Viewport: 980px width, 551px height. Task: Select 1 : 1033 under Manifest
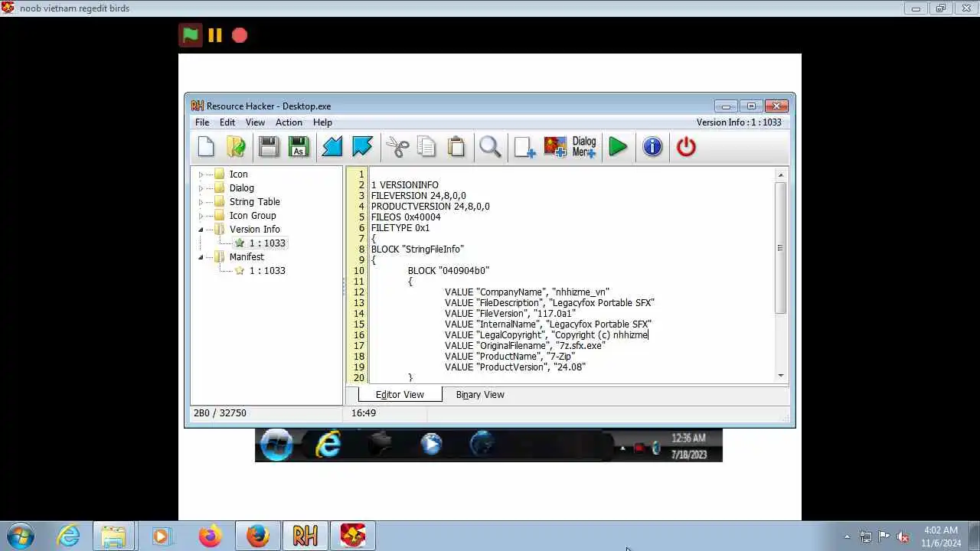(267, 271)
